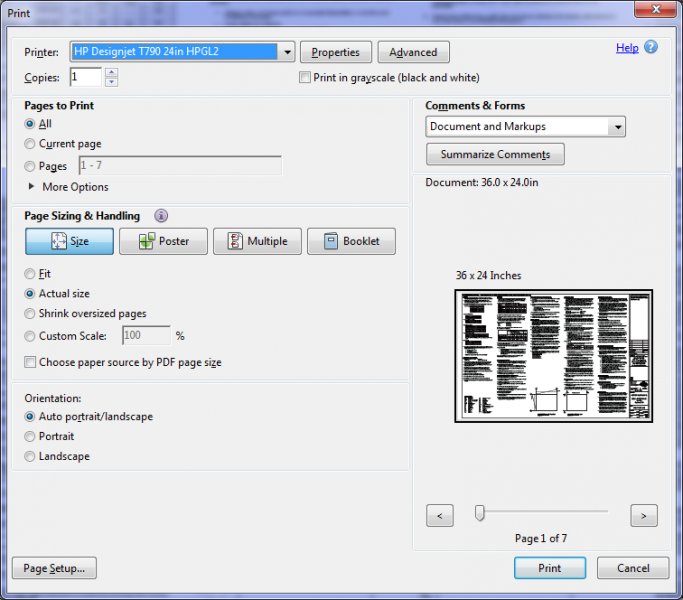683x600 pixels.
Task: Select the Size sizing option
Action: tap(69, 241)
